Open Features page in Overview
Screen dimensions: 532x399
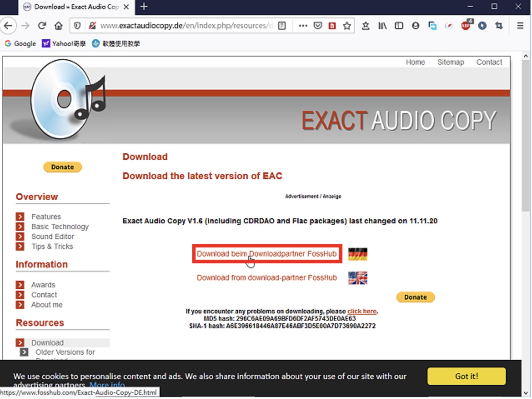[x=46, y=217]
